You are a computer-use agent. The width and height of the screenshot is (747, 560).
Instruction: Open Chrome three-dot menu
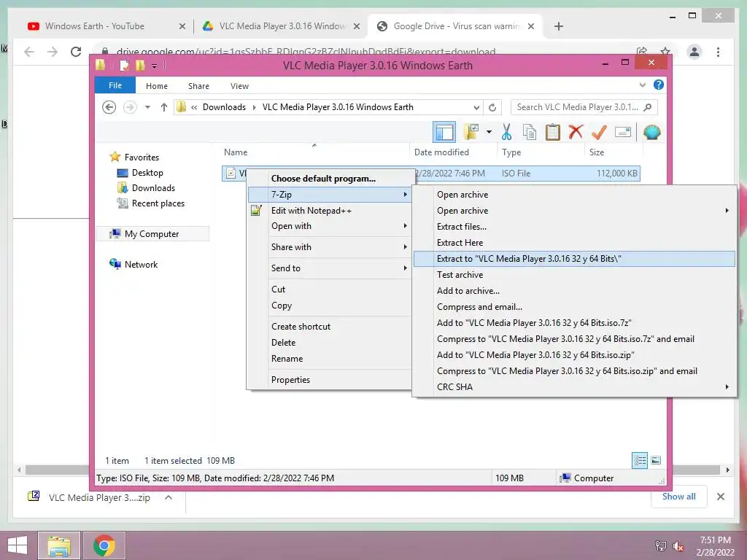pos(718,52)
